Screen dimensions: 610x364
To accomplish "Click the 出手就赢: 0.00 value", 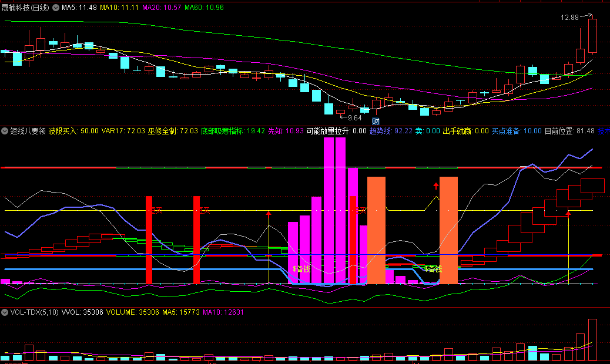I will (465, 131).
